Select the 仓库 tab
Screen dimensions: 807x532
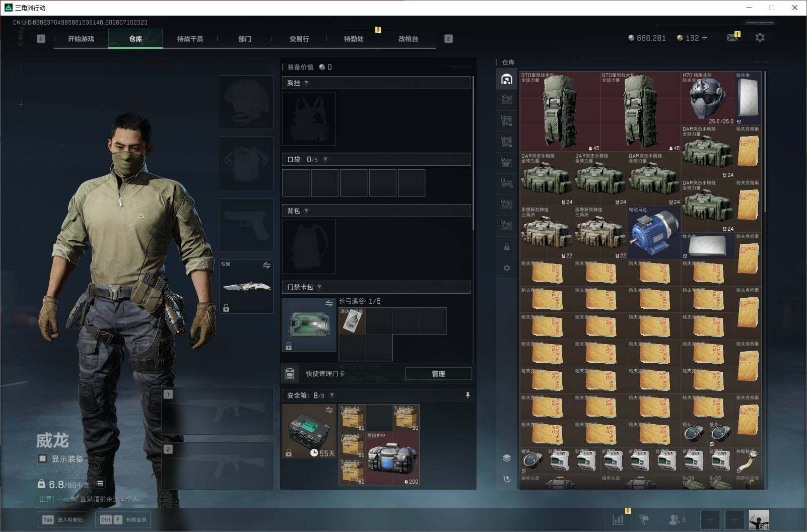tap(136, 39)
